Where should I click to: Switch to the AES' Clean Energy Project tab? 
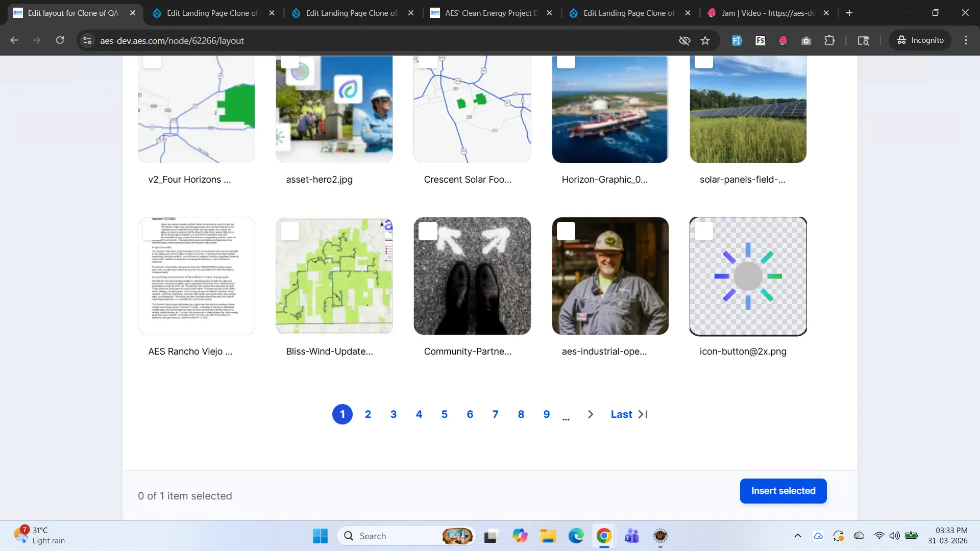coord(491,13)
